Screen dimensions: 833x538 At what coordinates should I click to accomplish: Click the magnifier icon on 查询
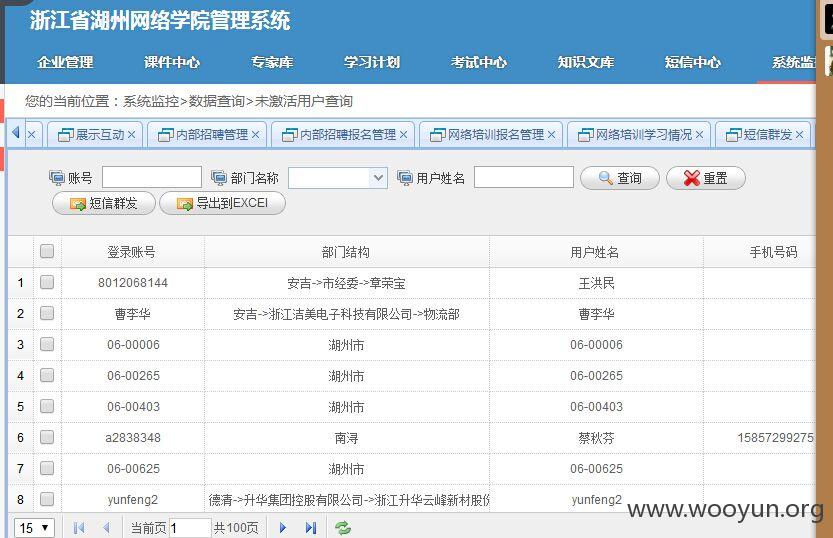point(606,178)
